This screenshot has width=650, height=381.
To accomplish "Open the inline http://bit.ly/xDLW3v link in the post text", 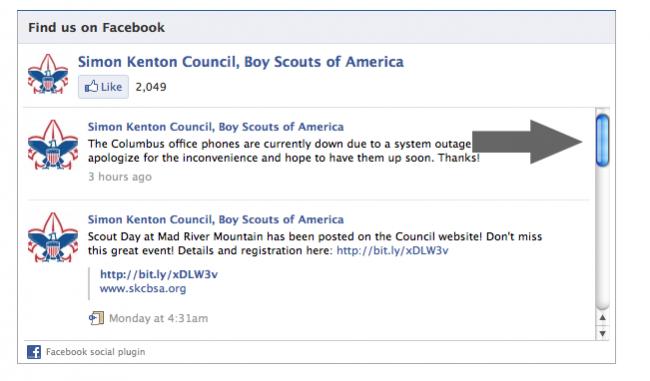I will [x=392, y=250].
